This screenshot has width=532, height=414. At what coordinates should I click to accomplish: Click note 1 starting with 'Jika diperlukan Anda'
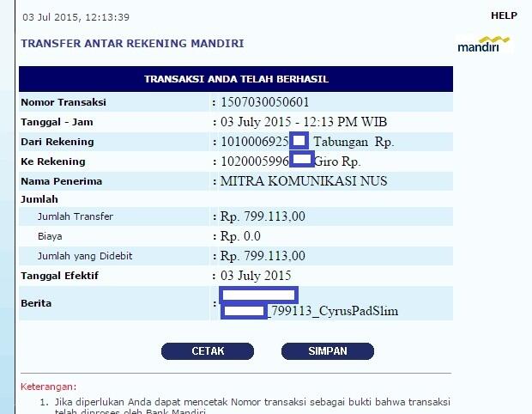click(252, 406)
